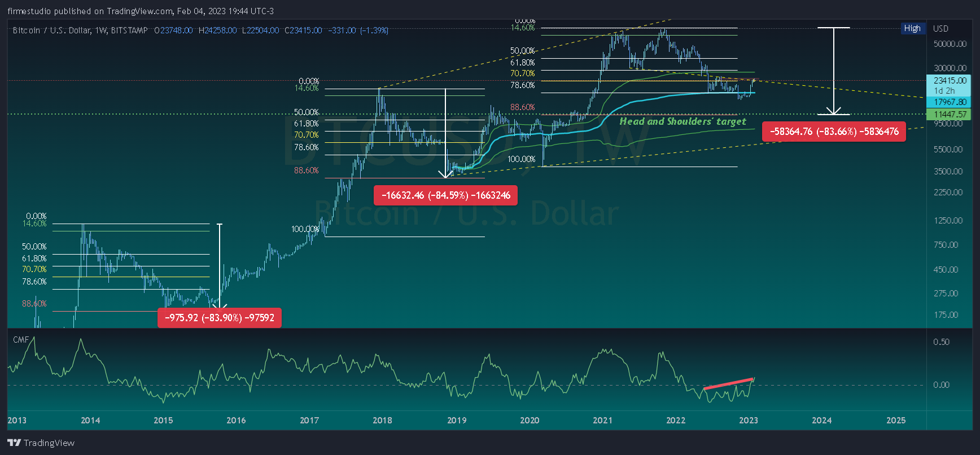This screenshot has height=455, width=980.
Task: Click the 2015 time axis label
Action: (x=163, y=420)
